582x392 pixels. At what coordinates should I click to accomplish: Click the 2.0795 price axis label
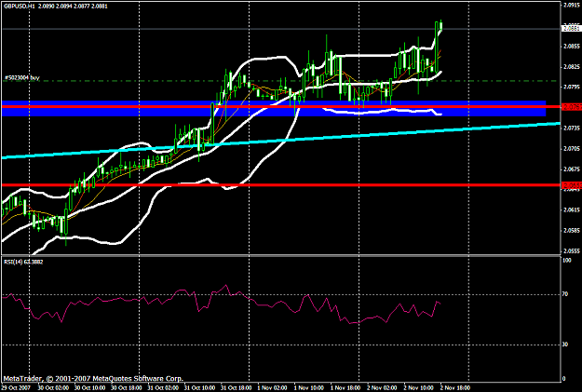[x=572, y=88]
